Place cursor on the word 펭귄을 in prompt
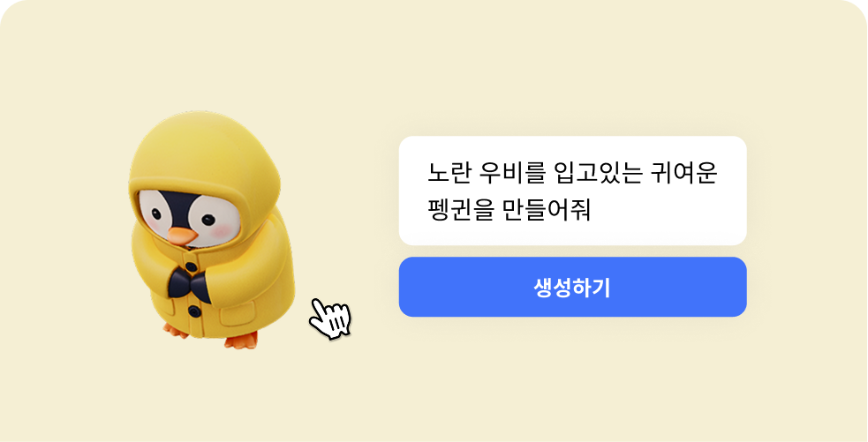868x442 pixels. 459,210
